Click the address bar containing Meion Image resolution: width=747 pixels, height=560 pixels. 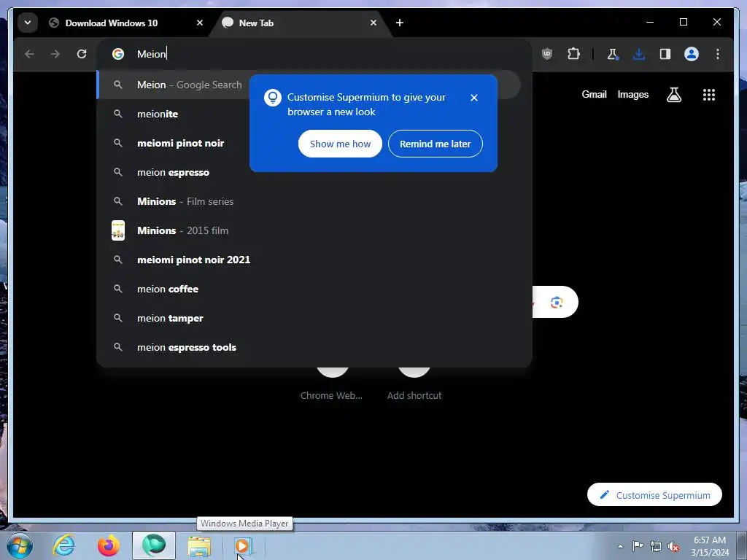point(314,54)
